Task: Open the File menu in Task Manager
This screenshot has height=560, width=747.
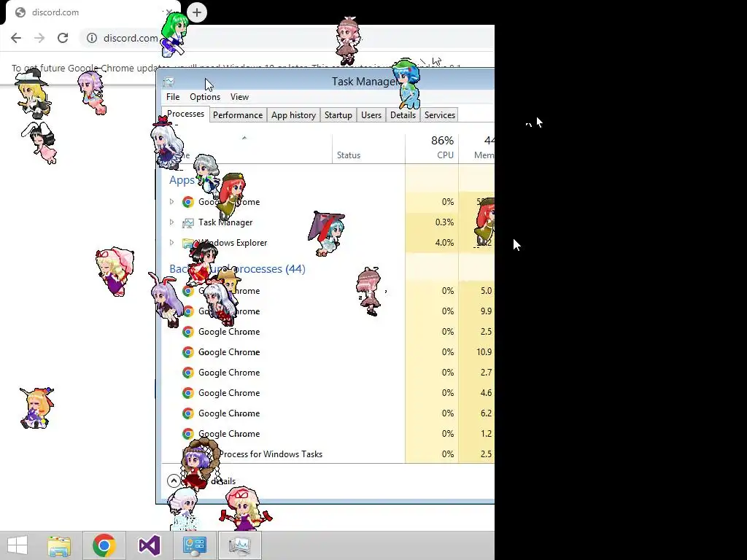Action: (x=173, y=97)
